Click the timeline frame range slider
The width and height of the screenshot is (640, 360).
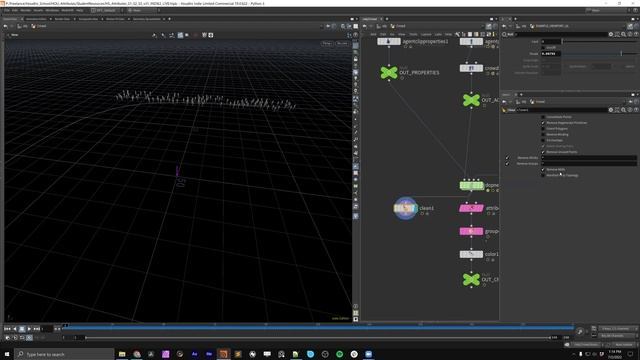click(x=318, y=338)
